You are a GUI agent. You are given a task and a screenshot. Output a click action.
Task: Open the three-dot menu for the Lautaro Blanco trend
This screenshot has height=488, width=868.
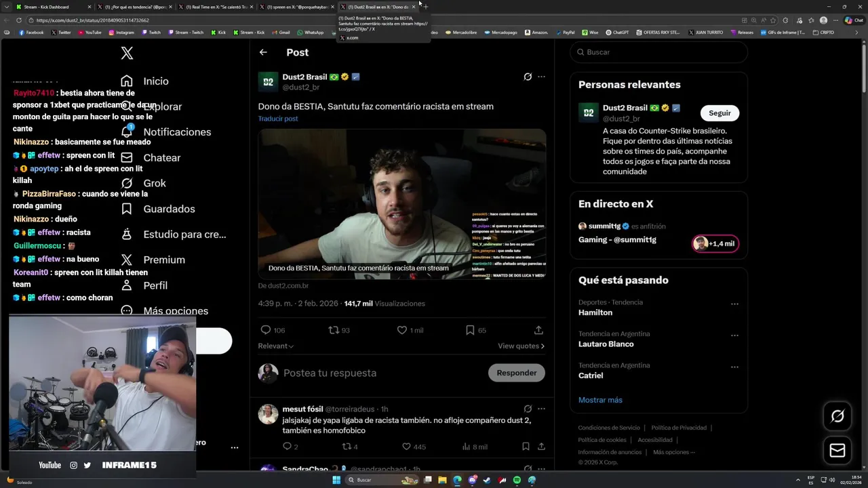tap(734, 335)
